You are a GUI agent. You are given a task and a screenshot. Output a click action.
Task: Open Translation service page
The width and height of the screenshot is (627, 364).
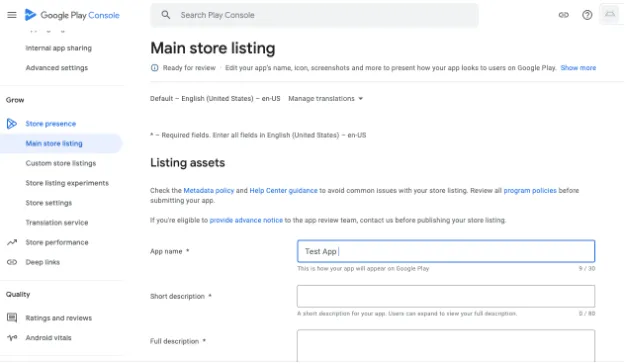pyautogui.click(x=57, y=222)
